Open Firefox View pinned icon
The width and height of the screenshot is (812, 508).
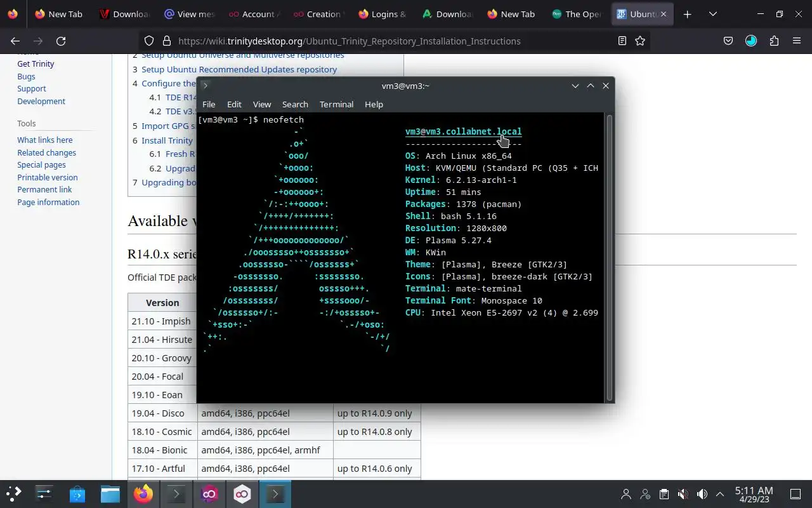click(x=13, y=14)
